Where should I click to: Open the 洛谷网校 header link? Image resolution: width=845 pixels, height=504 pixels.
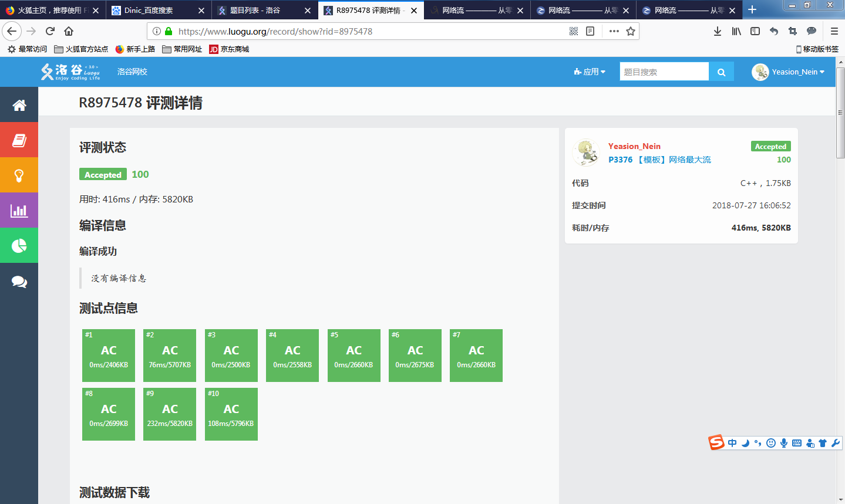click(132, 72)
